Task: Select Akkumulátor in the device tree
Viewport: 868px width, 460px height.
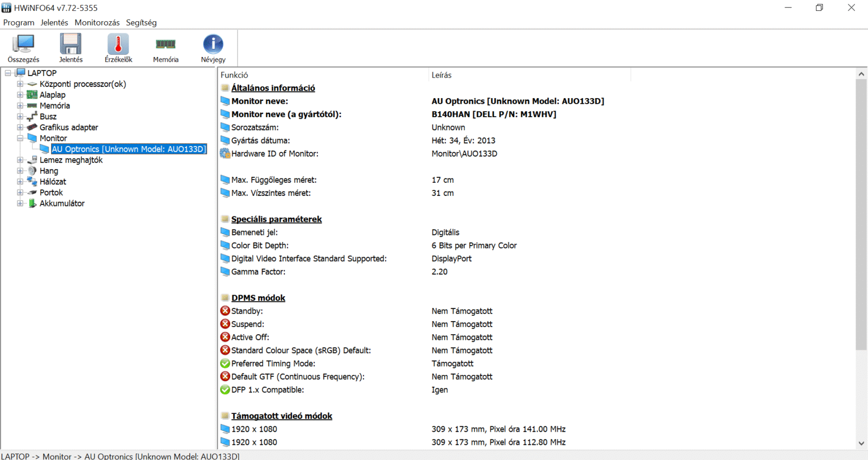Action: 62,203
